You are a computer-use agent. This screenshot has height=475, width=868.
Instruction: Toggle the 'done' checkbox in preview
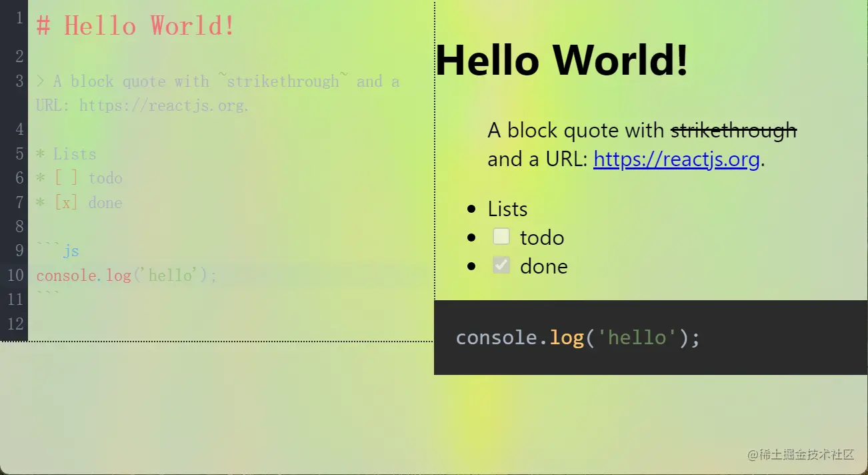(501, 265)
